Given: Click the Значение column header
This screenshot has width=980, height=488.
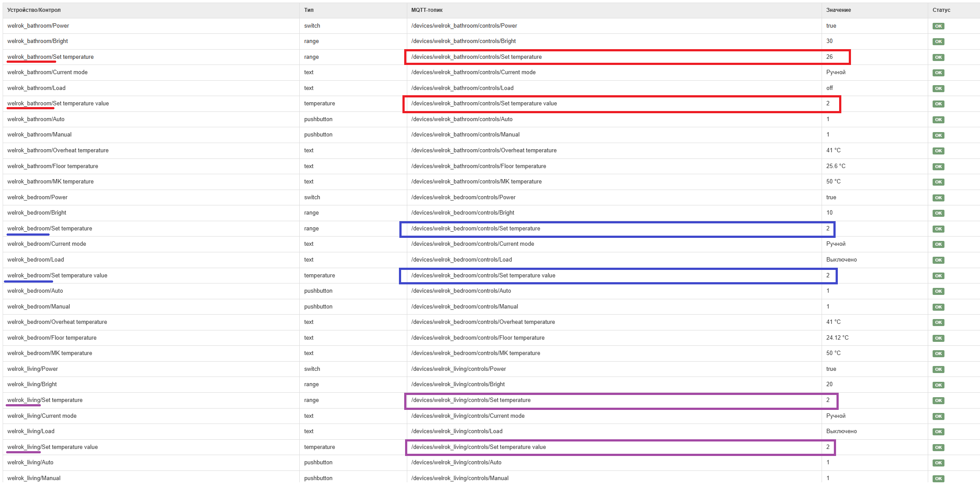Looking at the screenshot, I should 838,10.
